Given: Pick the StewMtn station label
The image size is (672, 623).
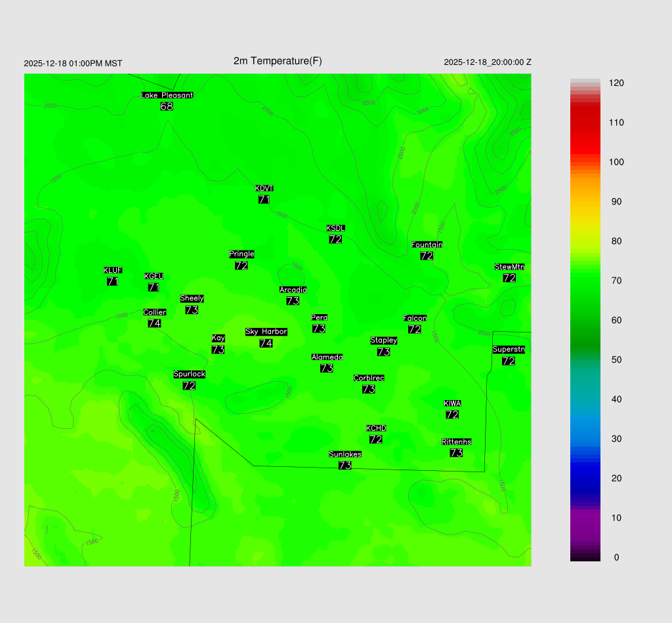Looking at the screenshot, I should coord(509,267).
